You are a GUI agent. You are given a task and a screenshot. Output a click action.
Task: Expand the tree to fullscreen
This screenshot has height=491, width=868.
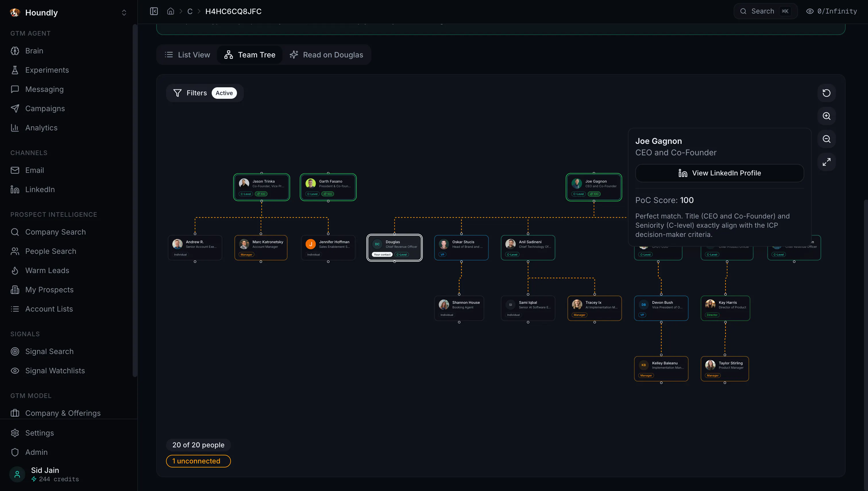826,162
